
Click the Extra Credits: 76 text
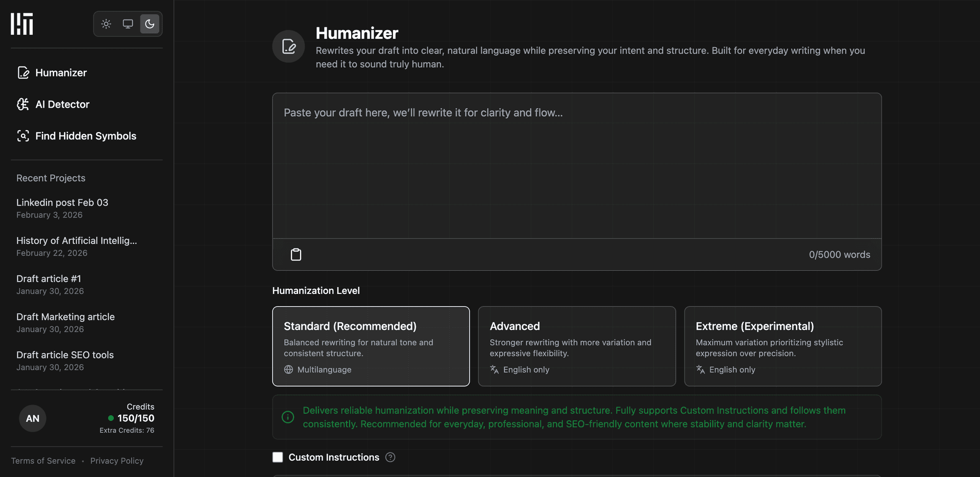127,431
